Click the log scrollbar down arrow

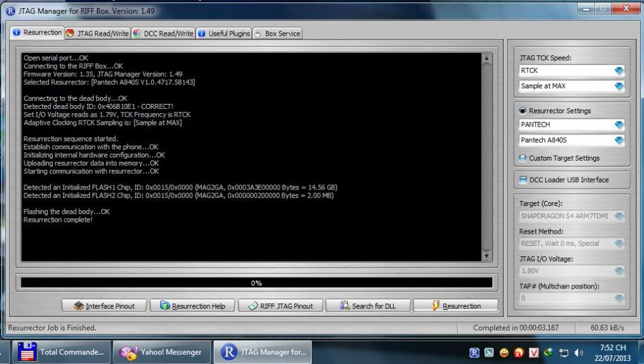486,256
